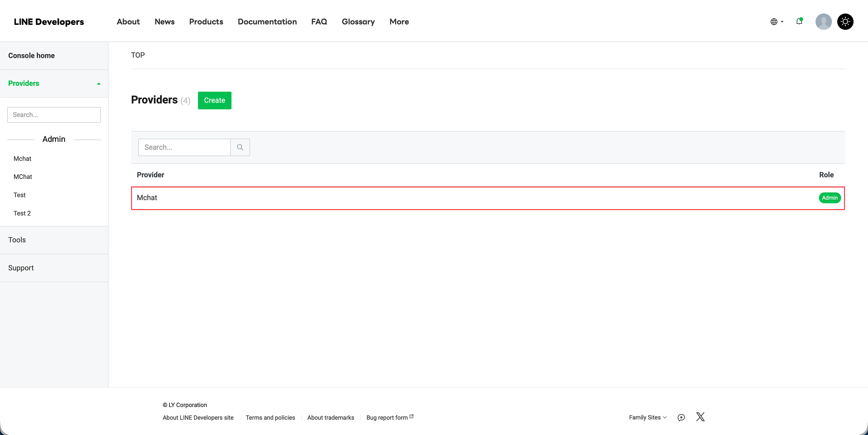
Task: Click the LINE Developers logo
Action: click(49, 21)
